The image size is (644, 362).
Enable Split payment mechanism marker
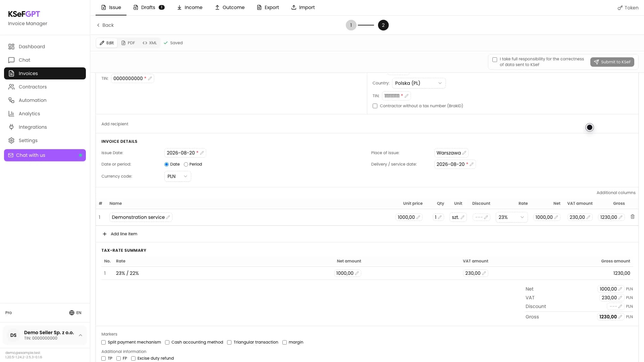(103, 342)
